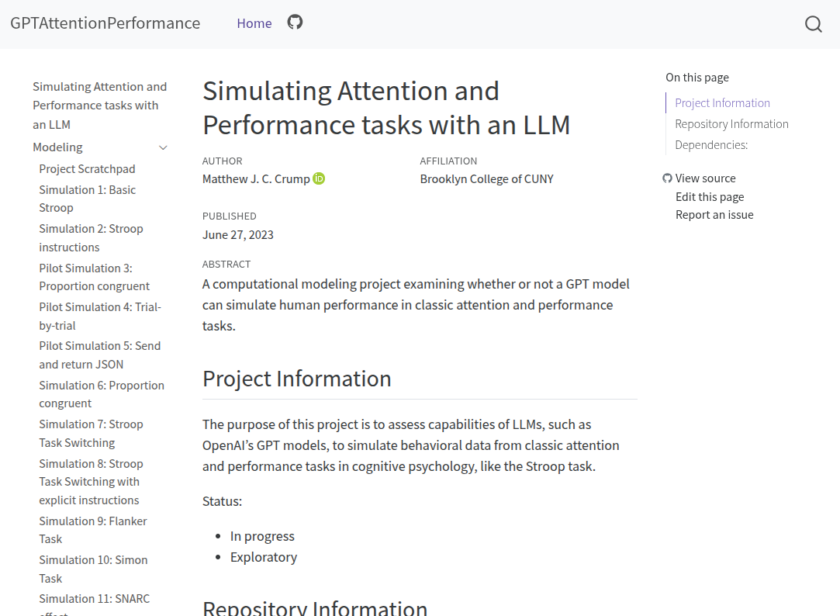Open Project Scratchpad in the sidebar
The width and height of the screenshot is (840, 616).
tap(87, 169)
